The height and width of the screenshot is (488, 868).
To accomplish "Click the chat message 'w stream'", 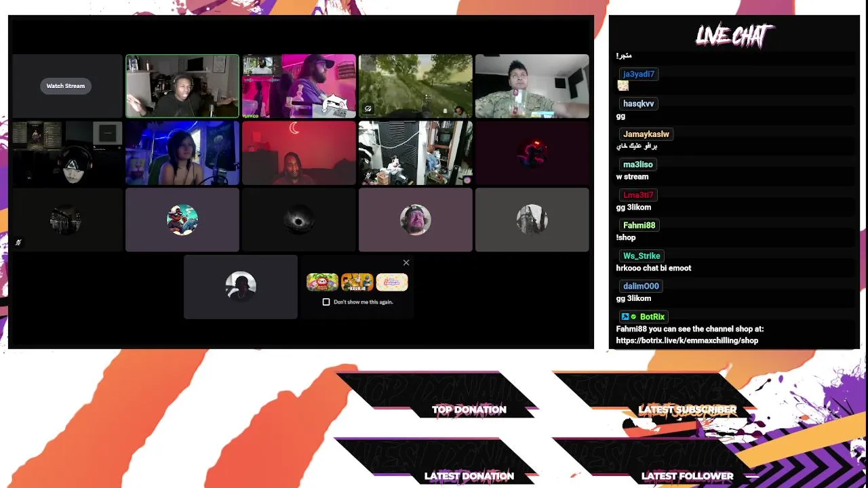I will (632, 177).
